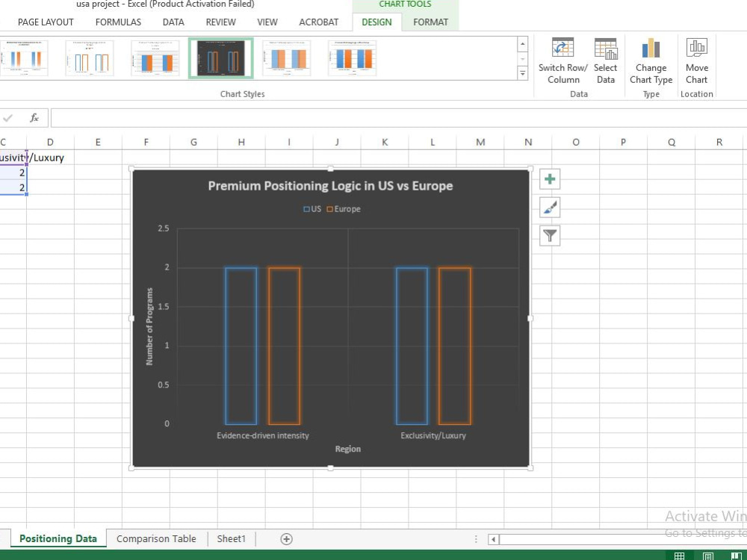Select the blue US bar for Evidence-driven intensity

coord(241,346)
